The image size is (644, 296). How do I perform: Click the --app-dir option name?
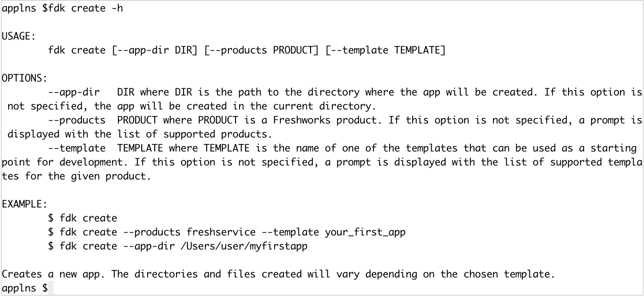(74, 92)
